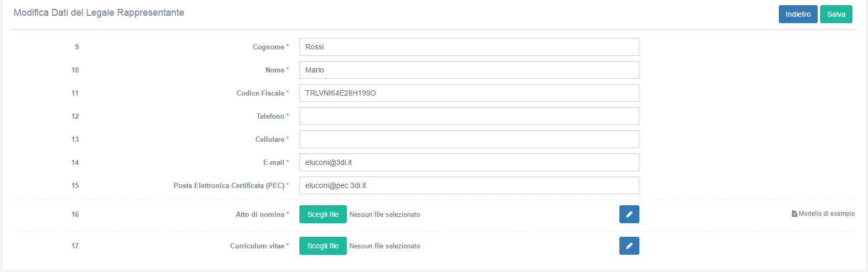Click the pencil edit icon for Curriculum vitae

629,246
